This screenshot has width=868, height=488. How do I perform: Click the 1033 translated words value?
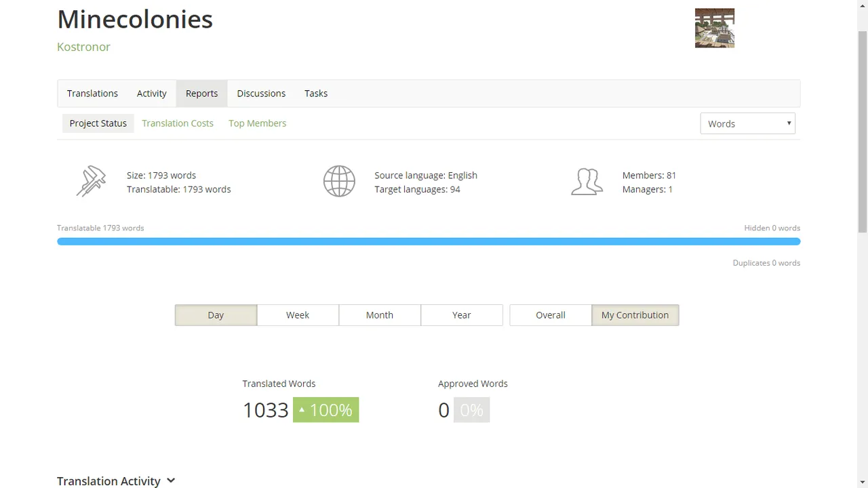266,410
